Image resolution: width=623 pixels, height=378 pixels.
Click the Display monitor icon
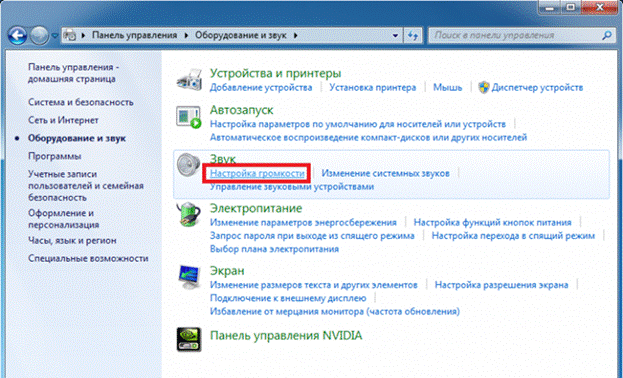pyautogui.click(x=189, y=277)
